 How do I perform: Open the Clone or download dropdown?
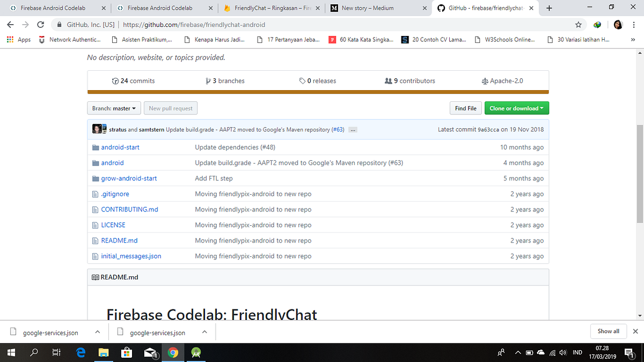pyautogui.click(x=516, y=108)
